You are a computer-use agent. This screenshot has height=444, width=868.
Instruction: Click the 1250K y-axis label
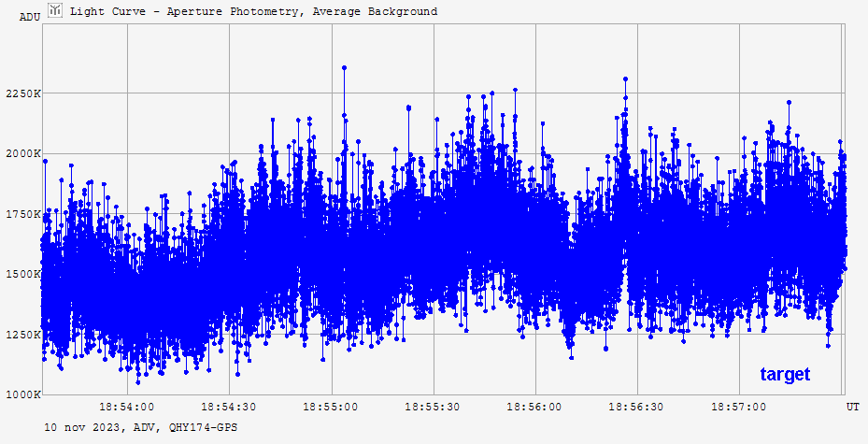pos(23,335)
